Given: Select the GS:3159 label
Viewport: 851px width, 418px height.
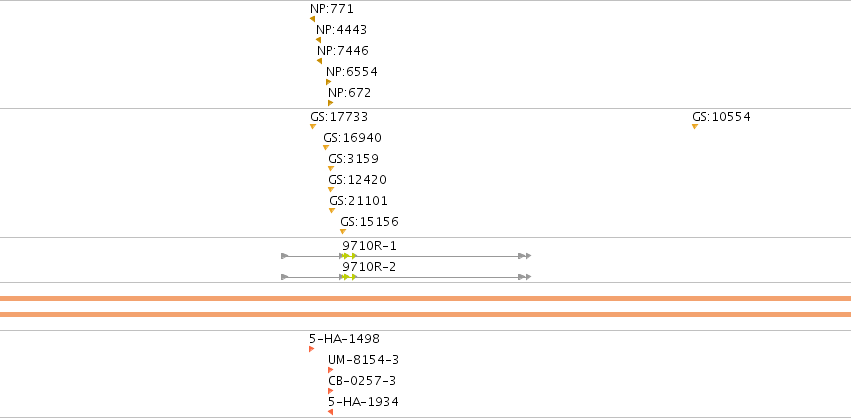Looking at the screenshot, I should (353, 159).
